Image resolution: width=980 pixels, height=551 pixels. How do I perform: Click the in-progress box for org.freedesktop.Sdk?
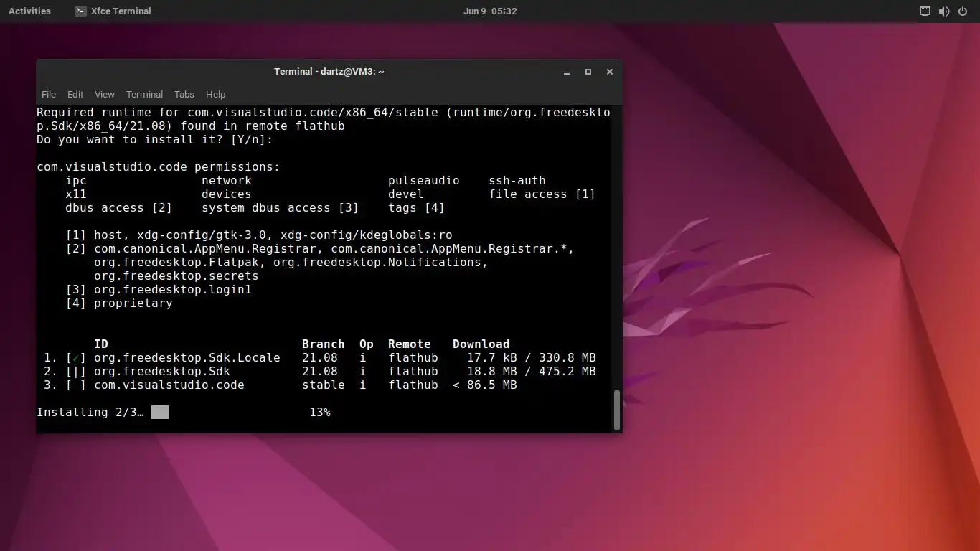(76, 371)
